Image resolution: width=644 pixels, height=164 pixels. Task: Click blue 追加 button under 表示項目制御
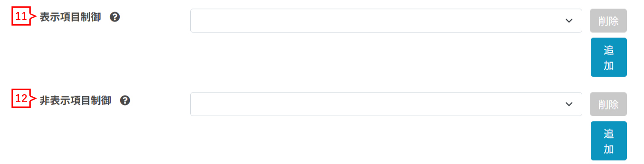(609, 57)
